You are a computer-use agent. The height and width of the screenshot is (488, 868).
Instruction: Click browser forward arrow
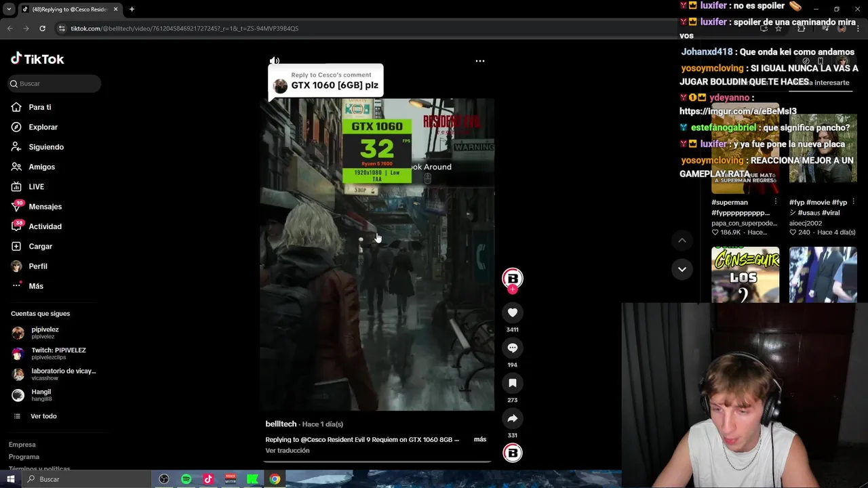pyautogui.click(x=26, y=28)
